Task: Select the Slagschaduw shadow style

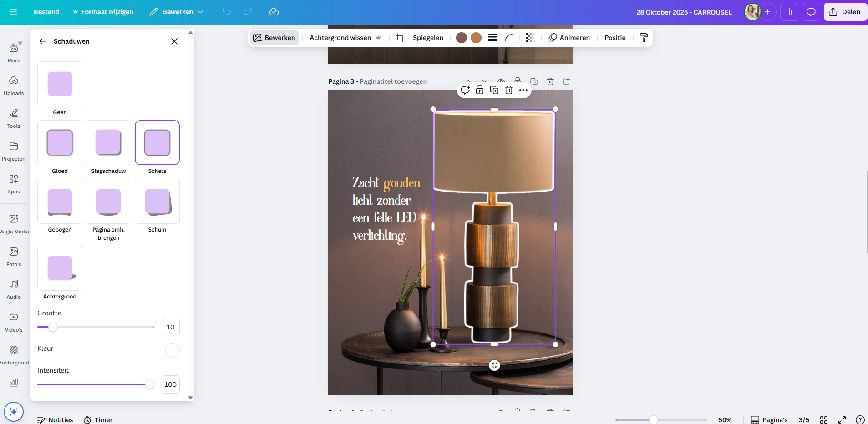Action: (x=108, y=142)
